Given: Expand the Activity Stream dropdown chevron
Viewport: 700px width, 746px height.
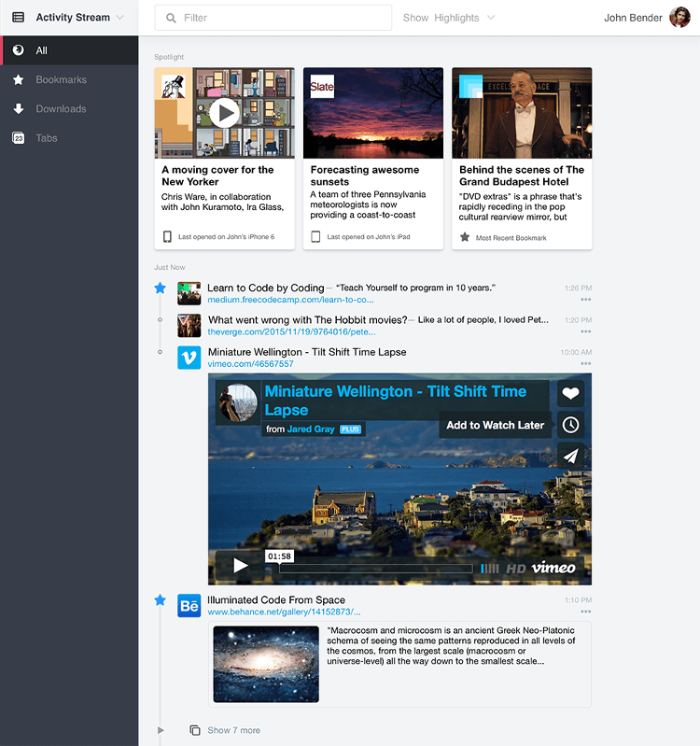Looking at the screenshot, I should [x=119, y=18].
